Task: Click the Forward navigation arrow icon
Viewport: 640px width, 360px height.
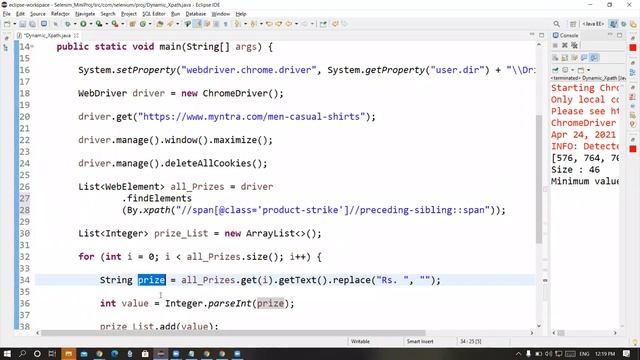Action: (304, 24)
